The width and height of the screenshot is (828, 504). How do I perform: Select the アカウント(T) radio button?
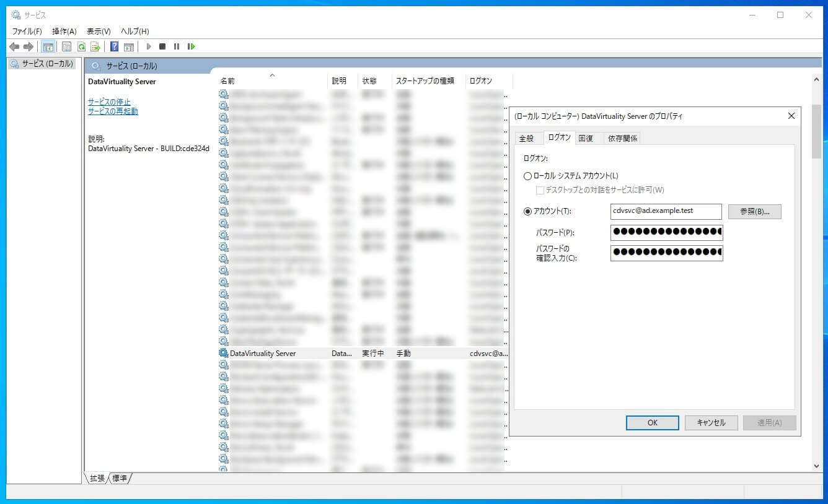pos(527,211)
